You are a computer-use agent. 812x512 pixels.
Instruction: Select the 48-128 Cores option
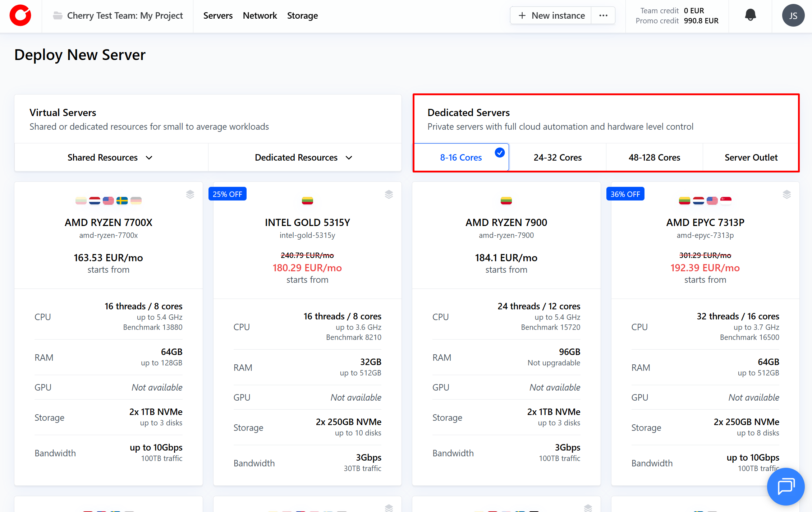pyautogui.click(x=654, y=157)
